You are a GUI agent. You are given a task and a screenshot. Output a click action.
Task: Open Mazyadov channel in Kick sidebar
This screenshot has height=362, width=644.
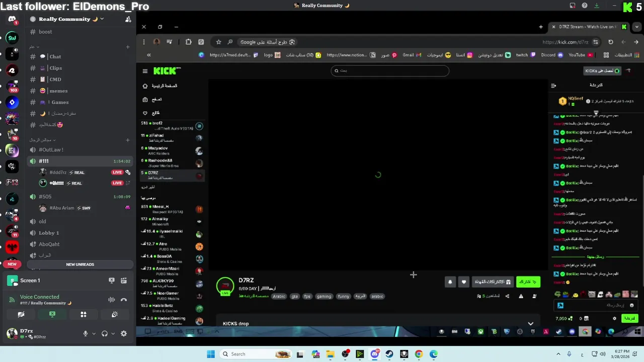(172, 151)
